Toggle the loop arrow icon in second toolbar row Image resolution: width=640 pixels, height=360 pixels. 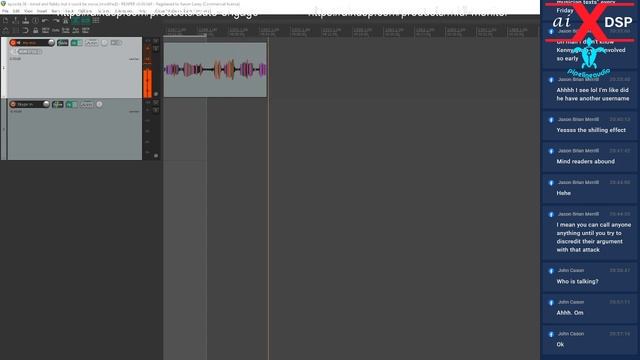[25, 31]
